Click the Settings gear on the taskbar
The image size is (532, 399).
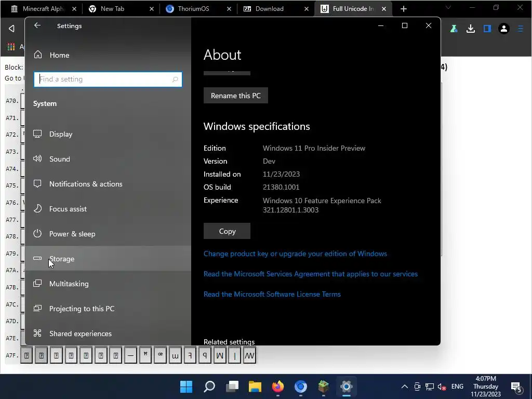(347, 387)
